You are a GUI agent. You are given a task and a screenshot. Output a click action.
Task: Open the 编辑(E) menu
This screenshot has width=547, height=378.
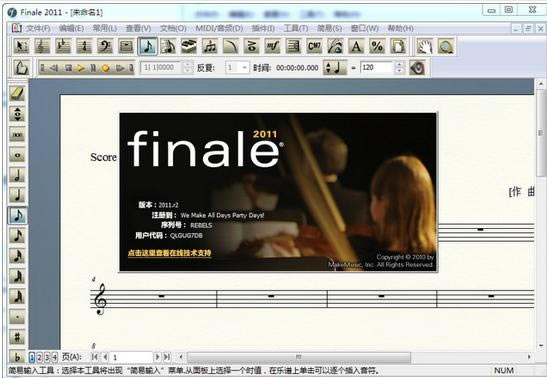[71, 28]
